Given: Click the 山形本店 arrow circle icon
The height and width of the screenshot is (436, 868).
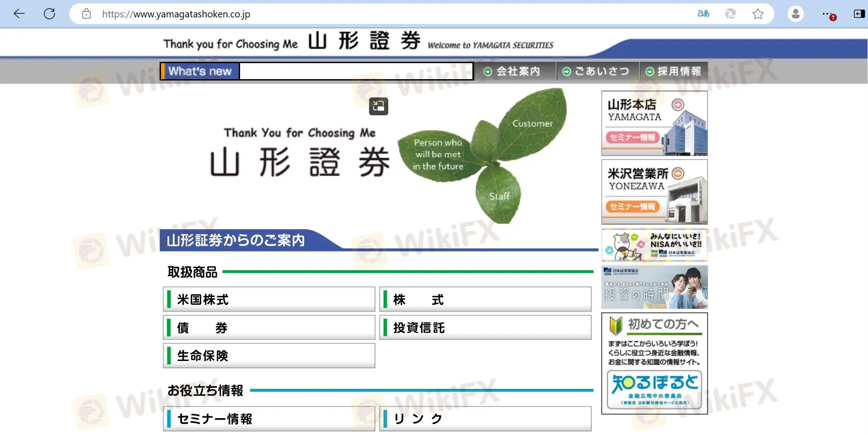Looking at the screenshot, I should click(x=678, y=105).
